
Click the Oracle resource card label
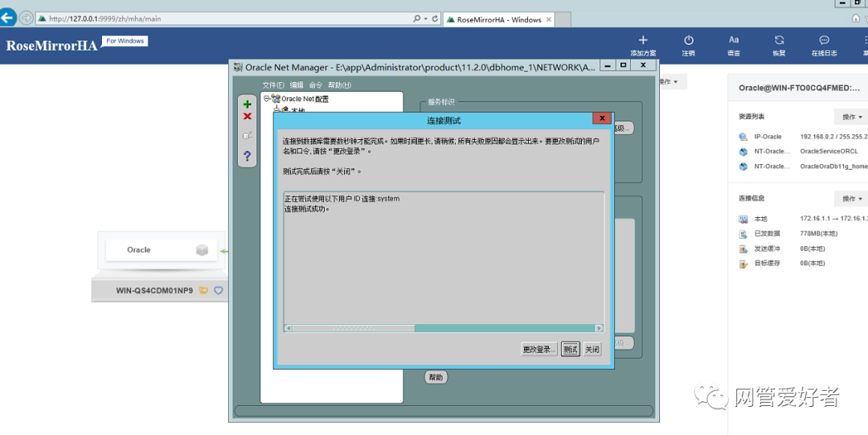pos(138,250)
